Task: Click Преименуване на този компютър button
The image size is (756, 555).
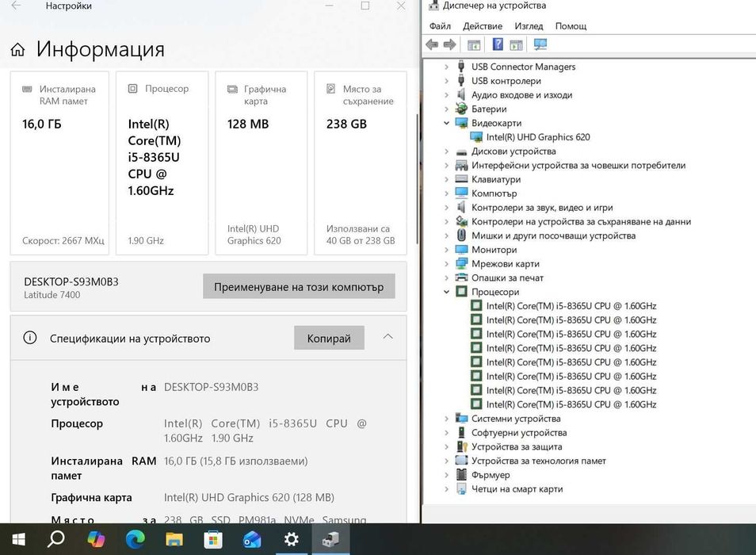Action: [x=299, y=286]
